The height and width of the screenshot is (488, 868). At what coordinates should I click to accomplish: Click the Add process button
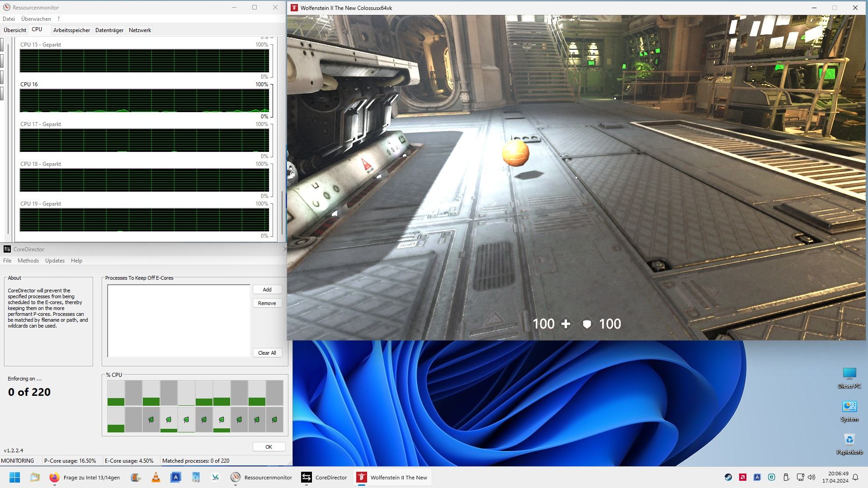(x=267, y=290)
